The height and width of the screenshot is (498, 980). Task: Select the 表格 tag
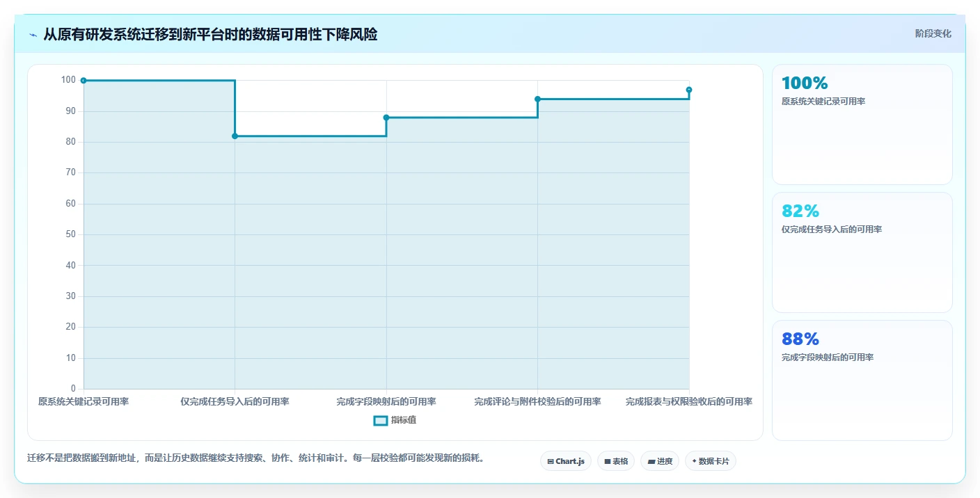(616, 461)
